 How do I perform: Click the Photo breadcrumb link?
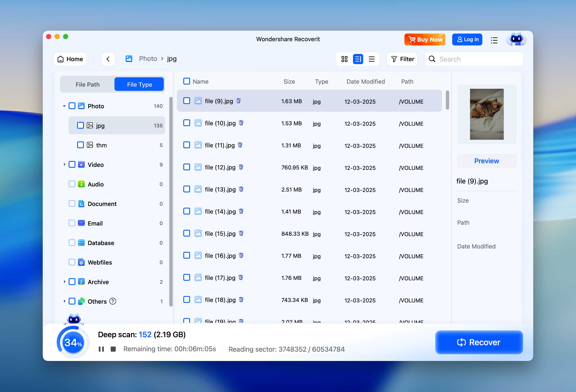[x=148, y=58]
